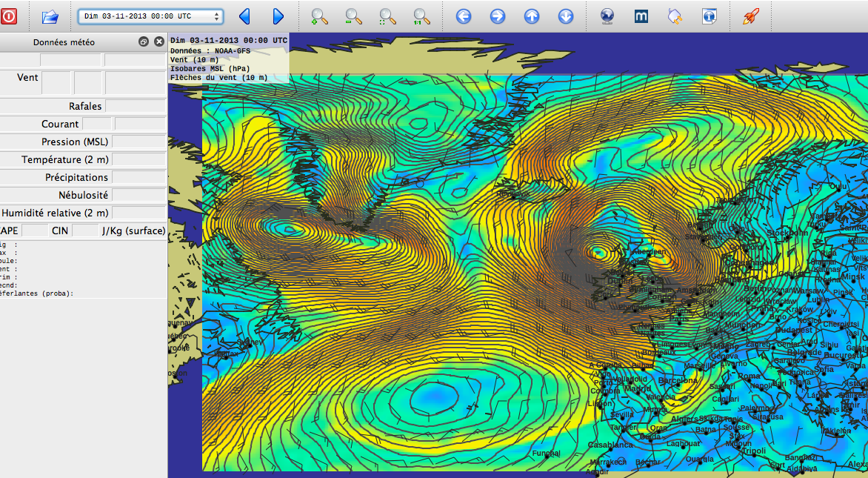Close the Données météo panel

click(159, 42)
